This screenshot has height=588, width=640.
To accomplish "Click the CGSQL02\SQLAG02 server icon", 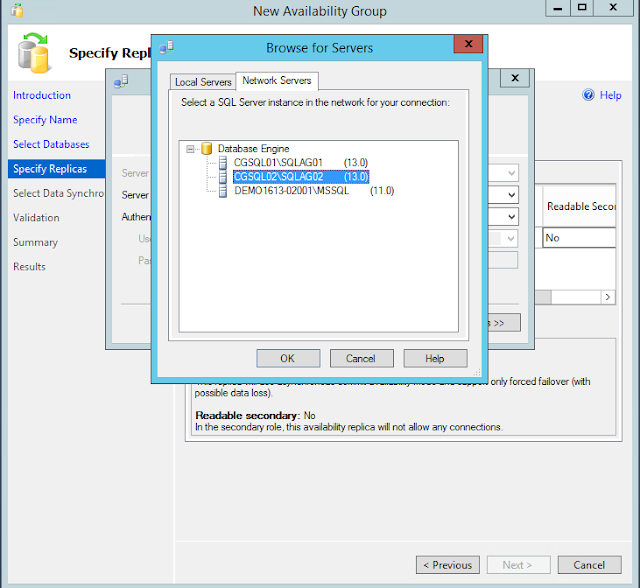I will (x=223, y=177).
